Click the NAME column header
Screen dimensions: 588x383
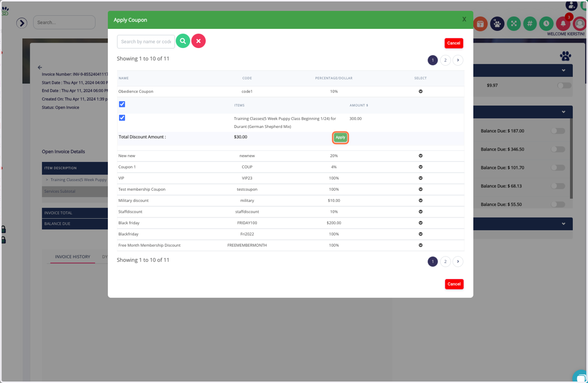[x=123, y=78]
